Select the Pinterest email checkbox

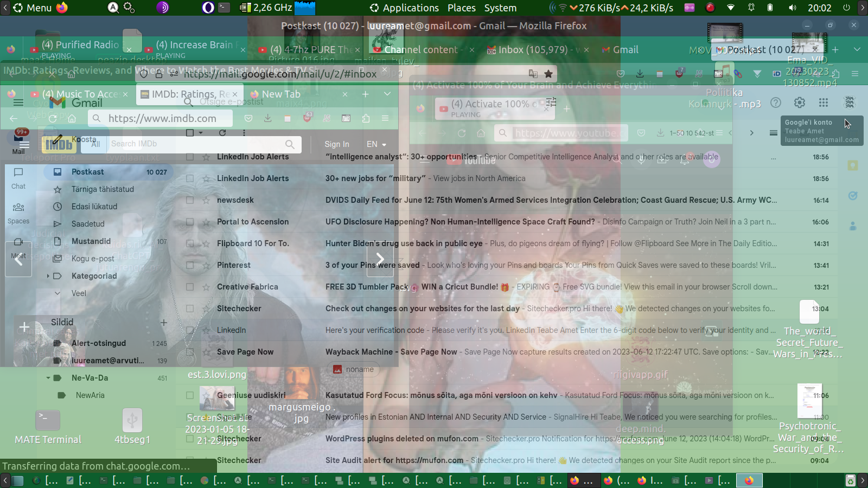[190, 265]
